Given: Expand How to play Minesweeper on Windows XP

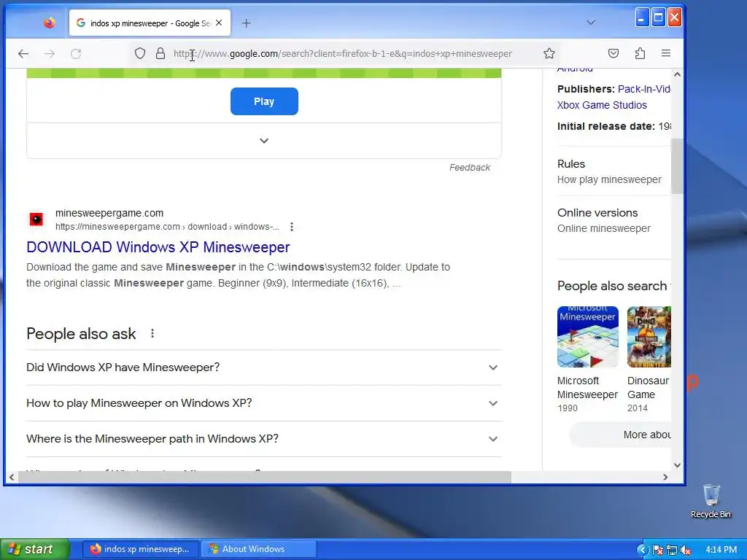Looking at the screenshot, I should pos(264,403).
